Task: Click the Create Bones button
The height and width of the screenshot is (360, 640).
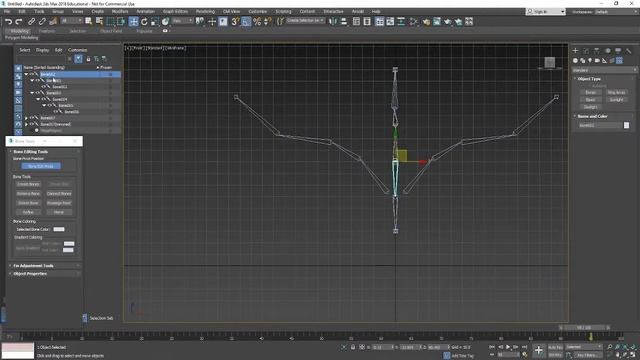Action: tap(28, 184)
